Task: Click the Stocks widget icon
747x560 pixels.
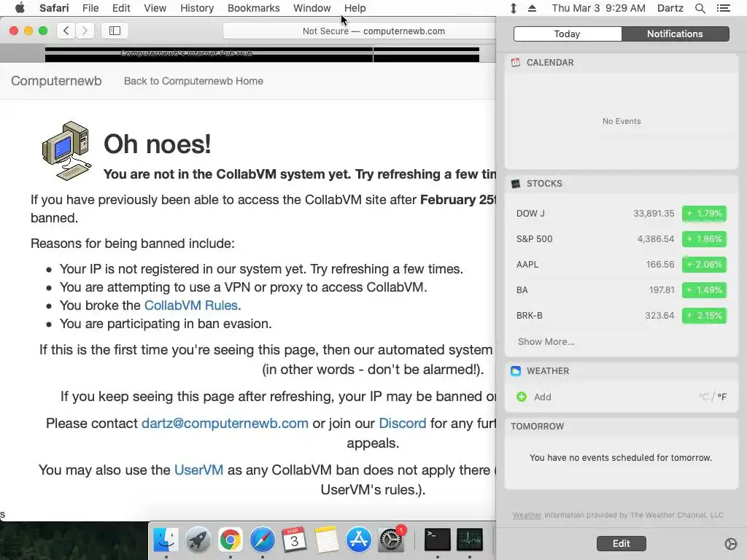Action: [x=516, y=183]
